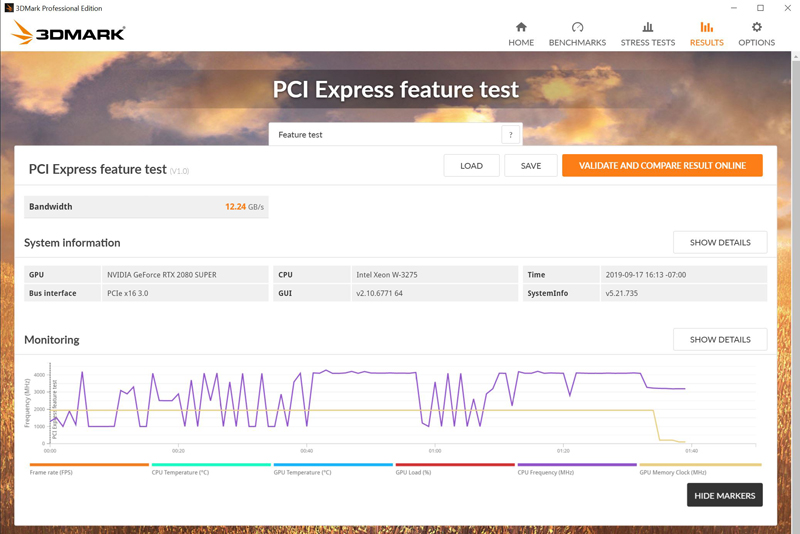Load a saved result file
Image resolution: width=800 pixels, height=534 pixels.
click(471, 166)
